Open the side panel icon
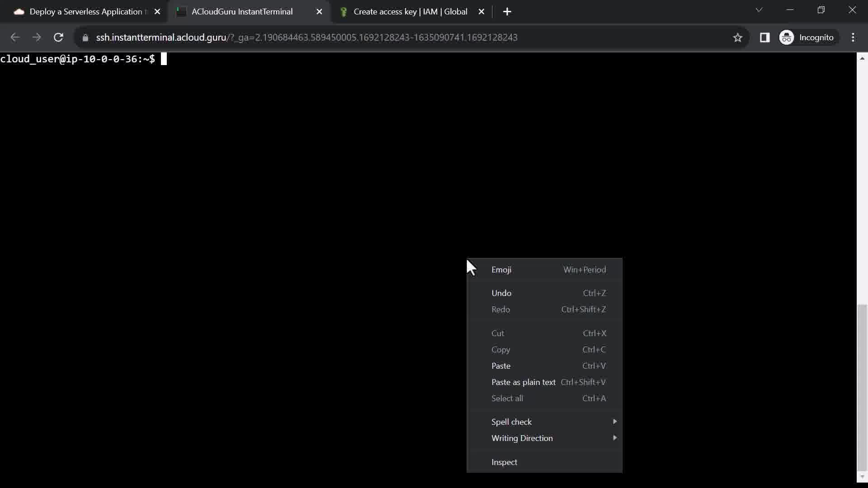The image size is (868, 488). click(764, 38)
